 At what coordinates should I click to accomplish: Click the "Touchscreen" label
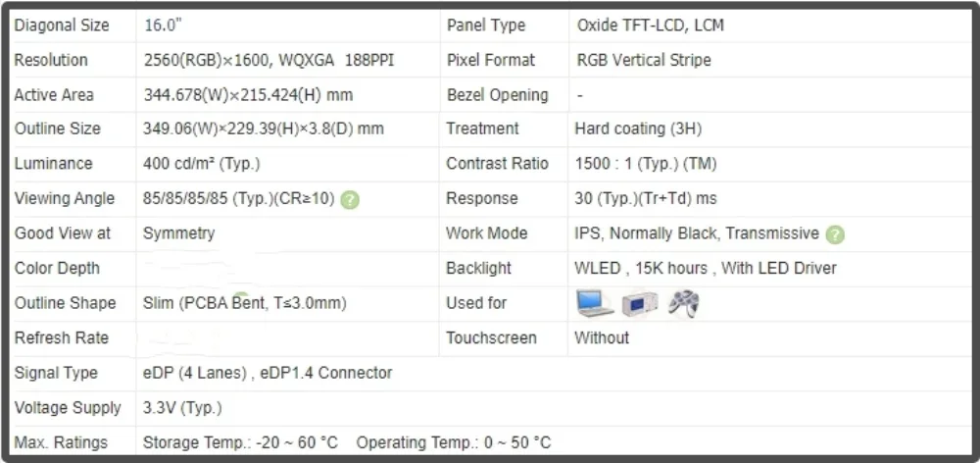pyautogui.click(x=491, y=337)
